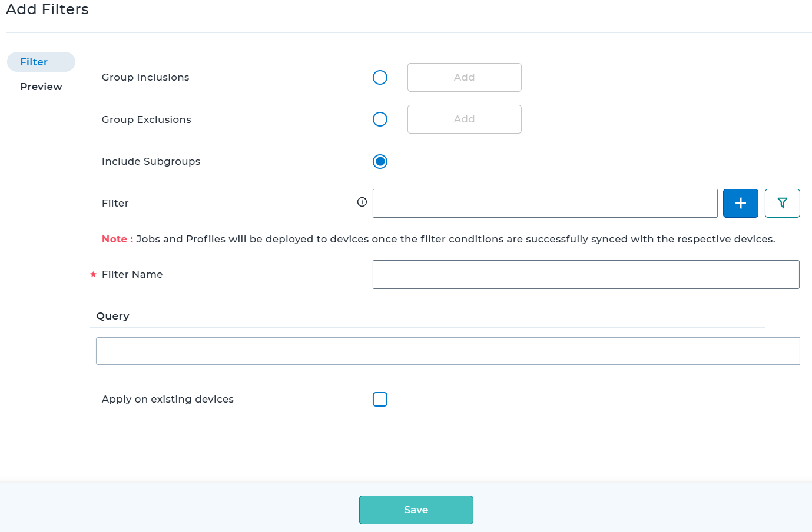Select the Filter tab in sidebar

[x=34, y=62]
